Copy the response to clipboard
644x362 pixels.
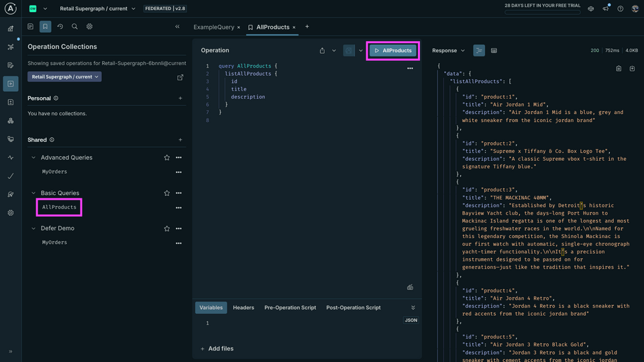point(619,68)
